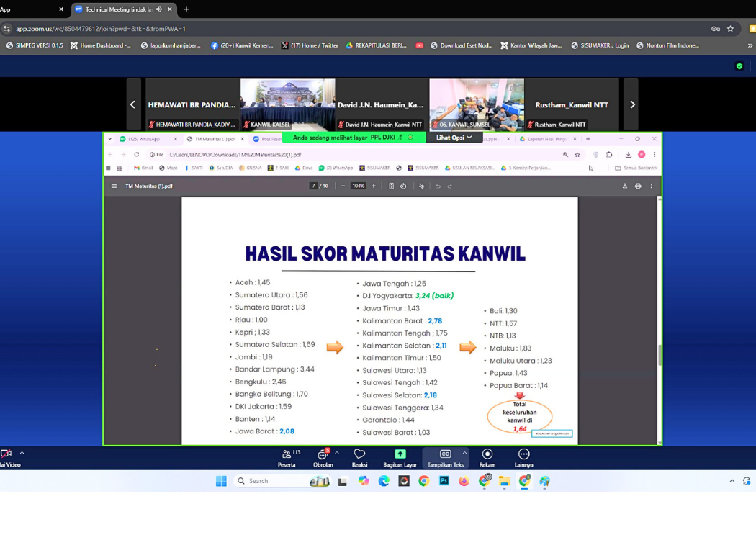
Task: Show next participants with right arrow
Action: point(632,104)
